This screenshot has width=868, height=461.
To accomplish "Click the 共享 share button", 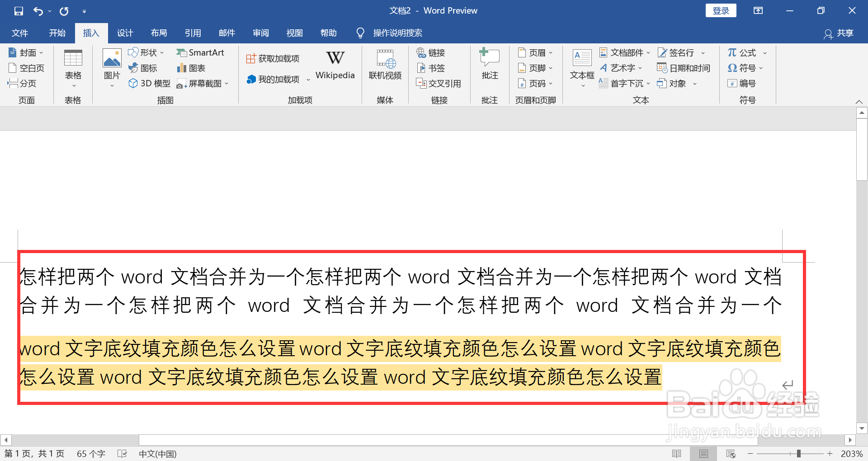I will coord(839,33).
